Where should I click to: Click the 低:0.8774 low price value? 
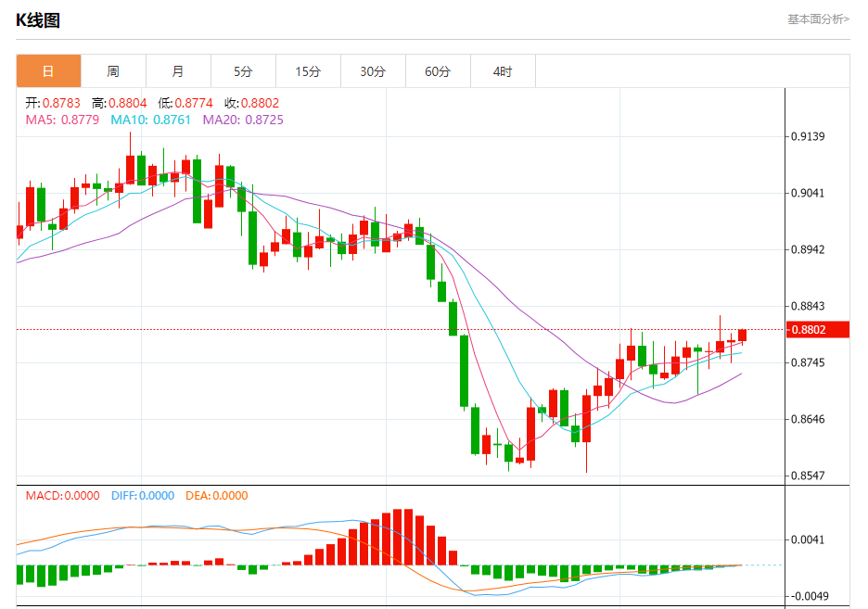185,103
